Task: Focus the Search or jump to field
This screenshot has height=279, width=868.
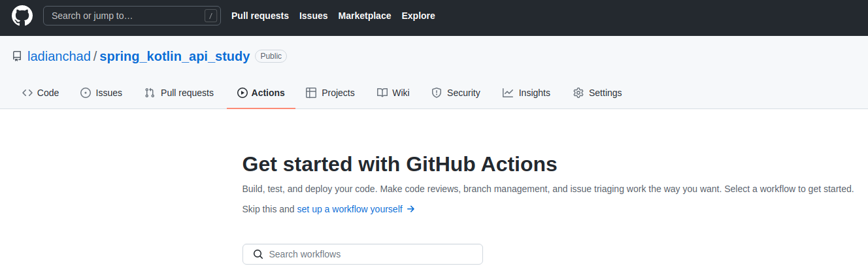Action: point(132,16)
